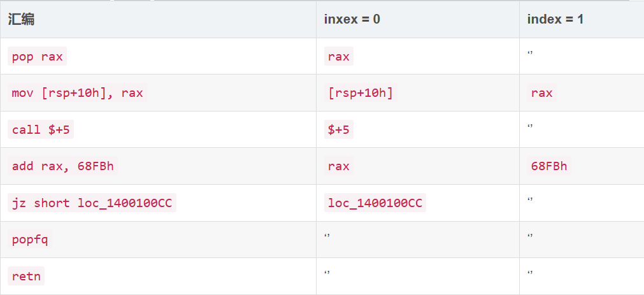Select the add rax, 68FBh instruction
The height and width of the screenshot is (295, 644).
(64, 166)
